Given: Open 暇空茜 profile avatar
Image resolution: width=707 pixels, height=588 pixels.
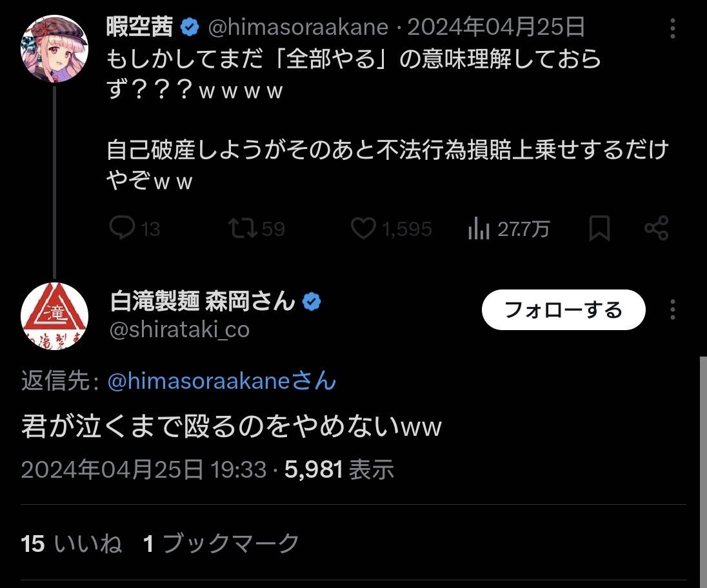Looking at the screenshot, I should [x=54, y=49].
